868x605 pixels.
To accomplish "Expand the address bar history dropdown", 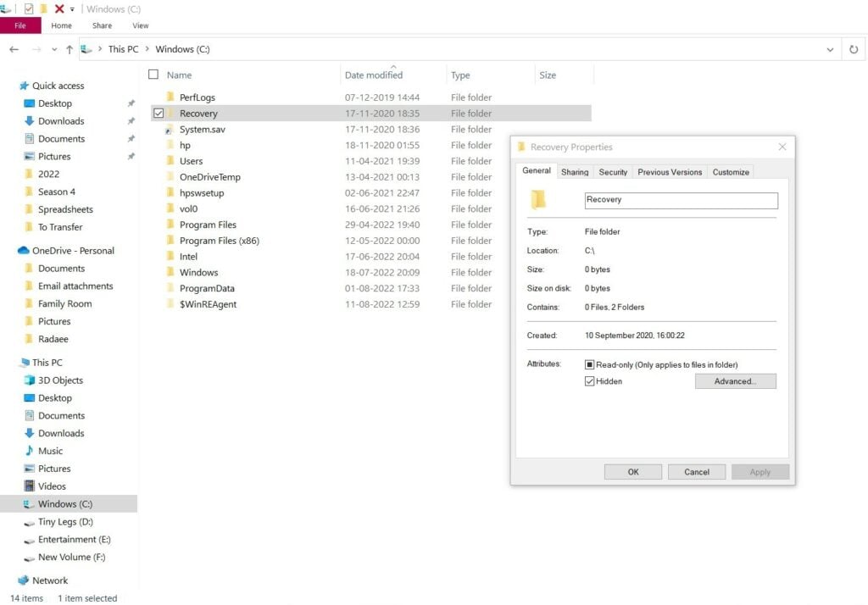I will 830,48.
